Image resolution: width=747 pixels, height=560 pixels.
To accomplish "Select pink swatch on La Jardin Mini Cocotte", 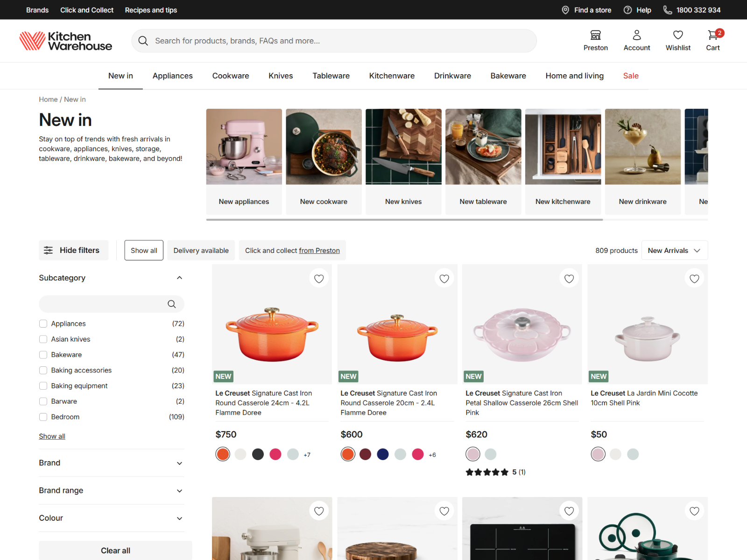I will [x=598, y=454].
